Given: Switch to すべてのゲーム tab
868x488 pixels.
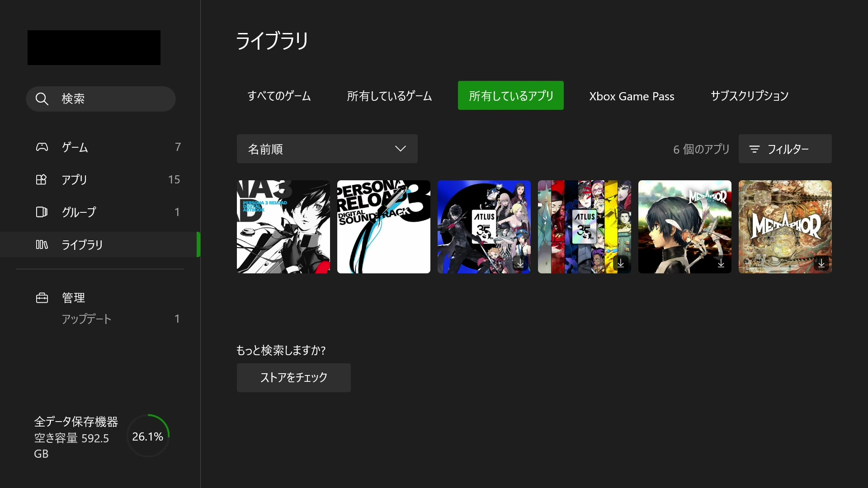Looking at the screenshot, I should 279,96.
